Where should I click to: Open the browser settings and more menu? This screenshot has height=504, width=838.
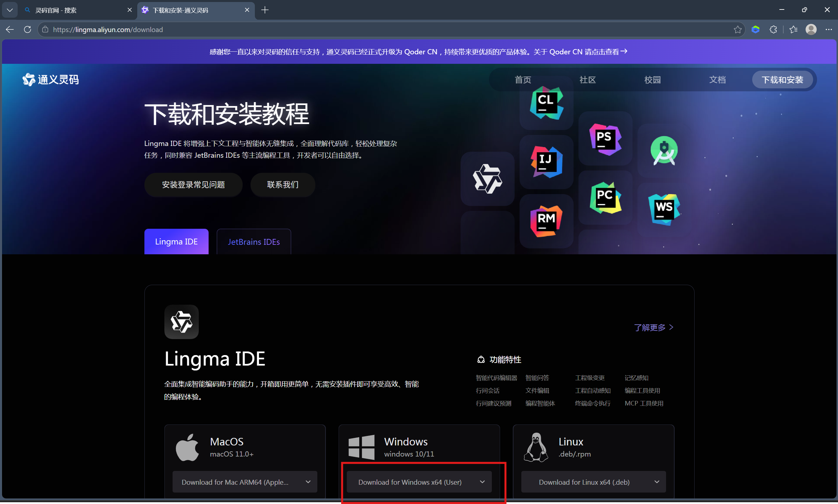point(829,29)
